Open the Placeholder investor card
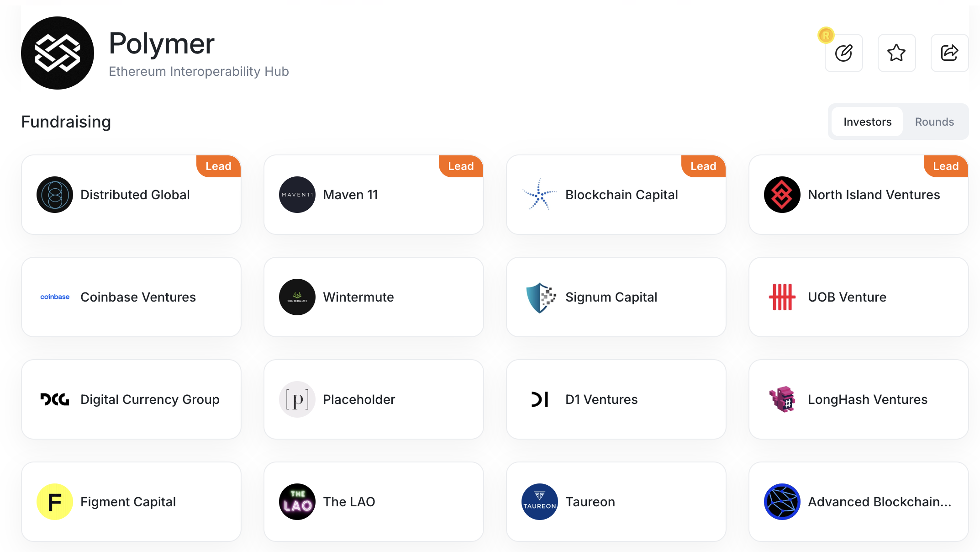The width and height of the screenshot is (980, 552). coord(374,399)
